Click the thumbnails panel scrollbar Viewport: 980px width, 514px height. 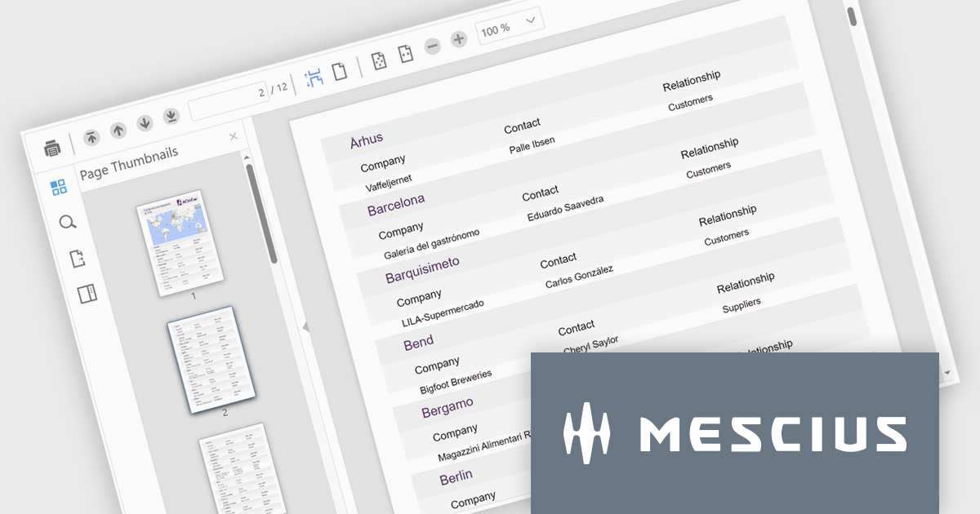coord(262,215)
